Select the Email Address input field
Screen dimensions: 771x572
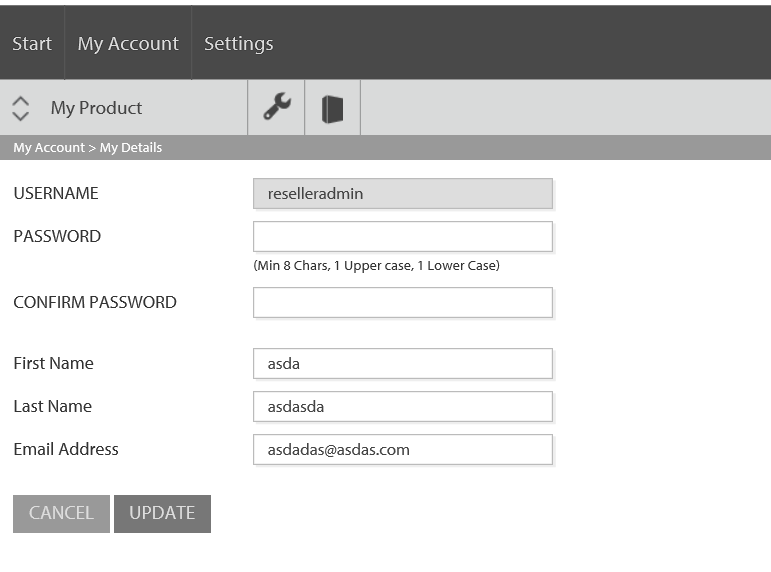point(403,450)
